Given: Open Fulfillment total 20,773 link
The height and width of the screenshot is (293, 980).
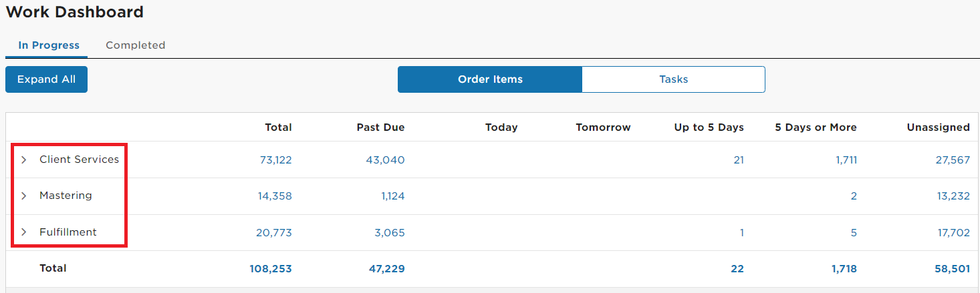Looking at the screenshot, I should point(274,233).
